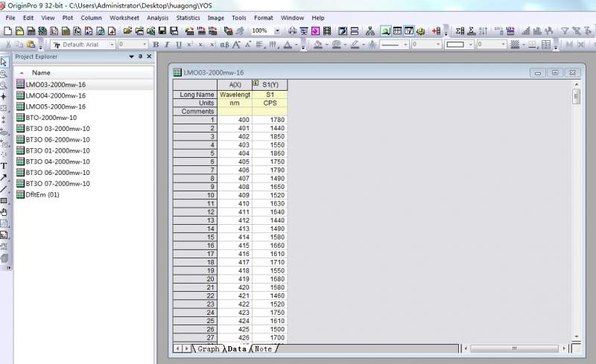Select the Data sheet tab

pyautogui.click(x=237, y=349)
